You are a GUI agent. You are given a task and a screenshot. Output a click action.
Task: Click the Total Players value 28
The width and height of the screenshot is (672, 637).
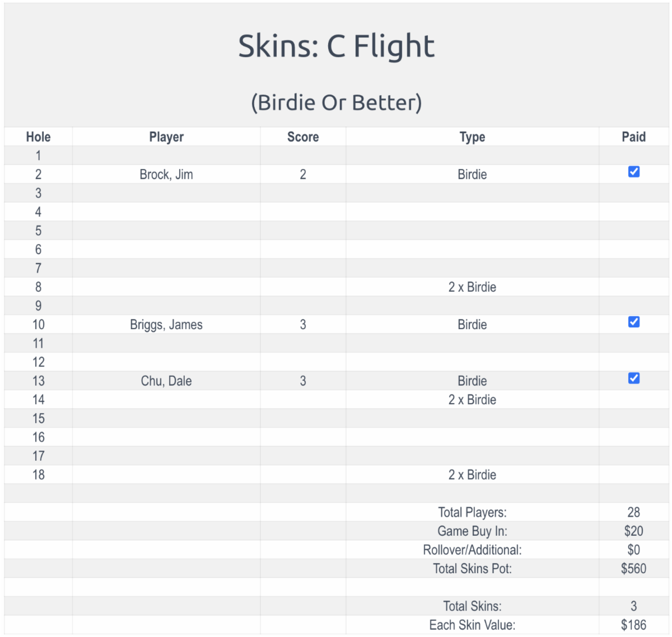633,512
